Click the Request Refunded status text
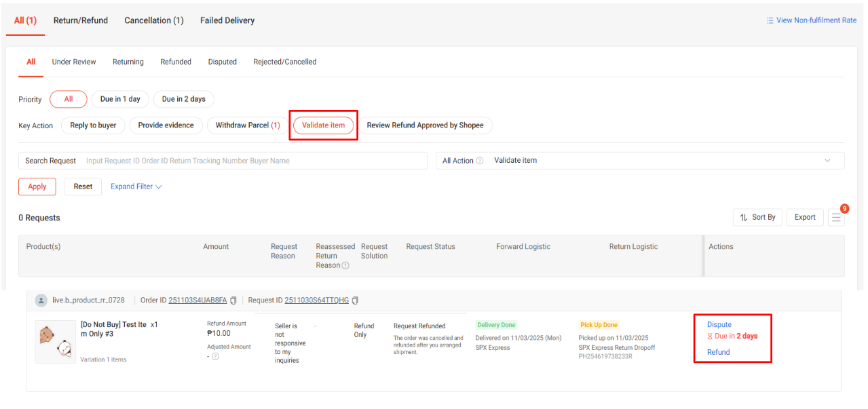Viewport: 868px width, 409px height. [419, 326]
